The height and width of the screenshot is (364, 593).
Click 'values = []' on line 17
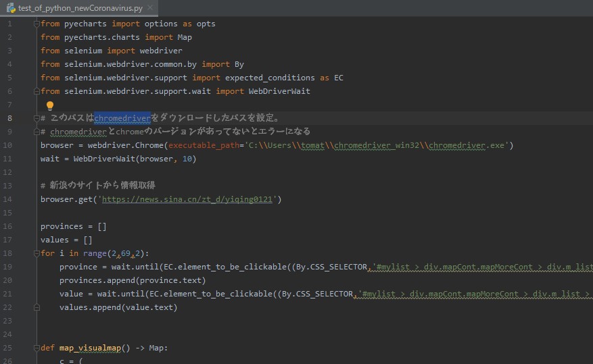tap(66, 240)
